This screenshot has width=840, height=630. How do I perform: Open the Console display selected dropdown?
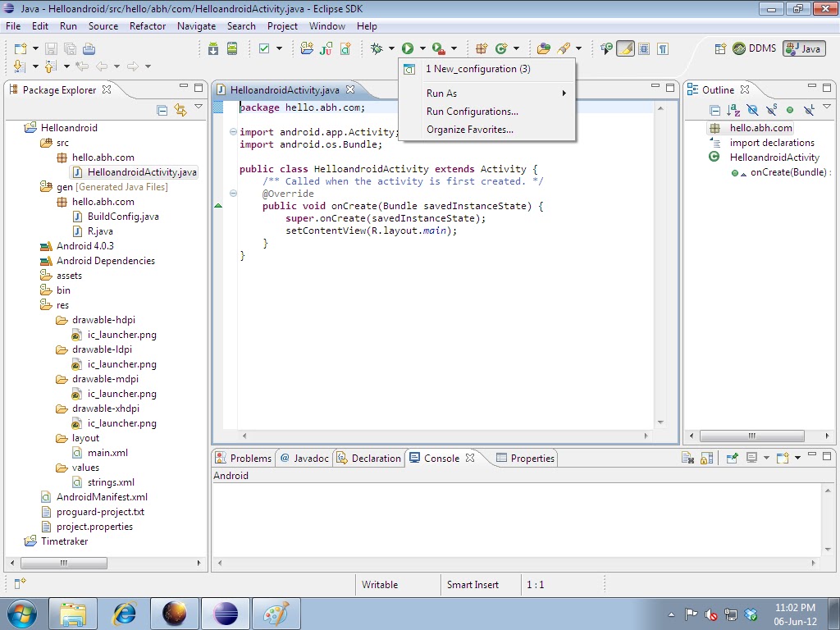point(766,458)
